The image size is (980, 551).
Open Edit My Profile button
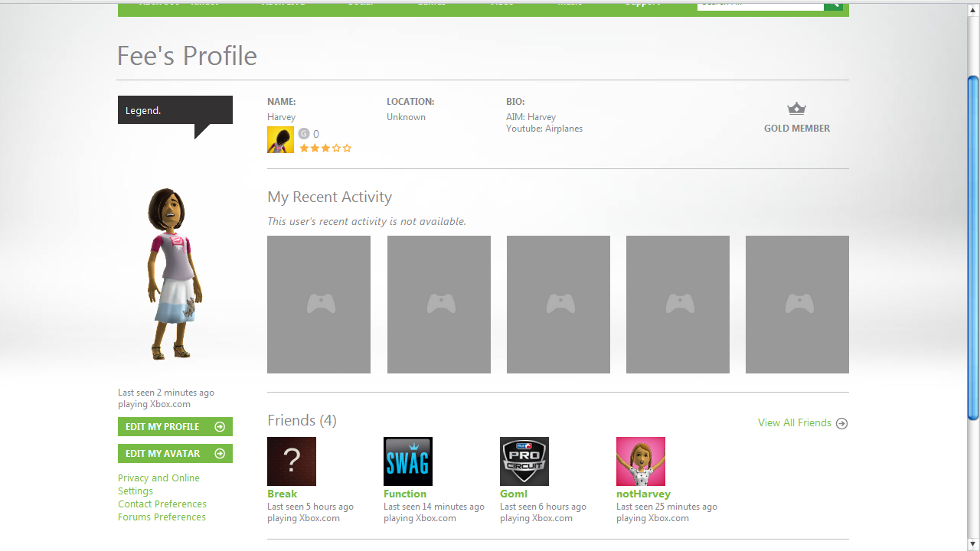175,427
